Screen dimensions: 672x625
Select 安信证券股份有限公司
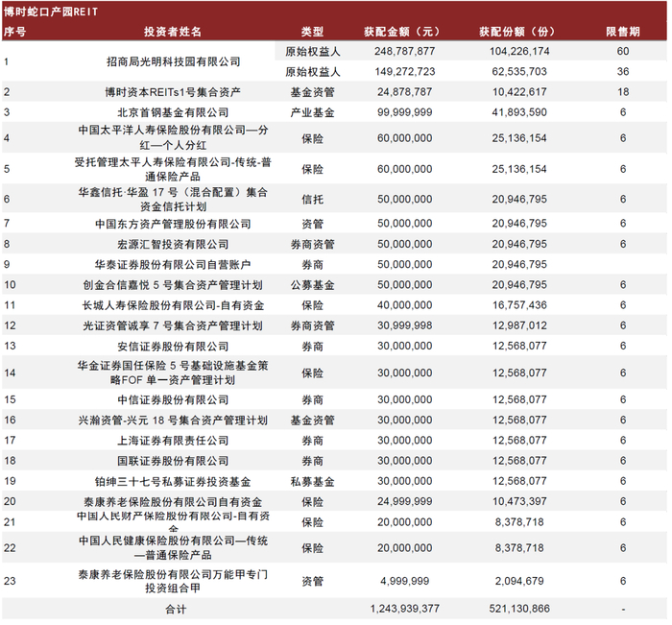173,347
